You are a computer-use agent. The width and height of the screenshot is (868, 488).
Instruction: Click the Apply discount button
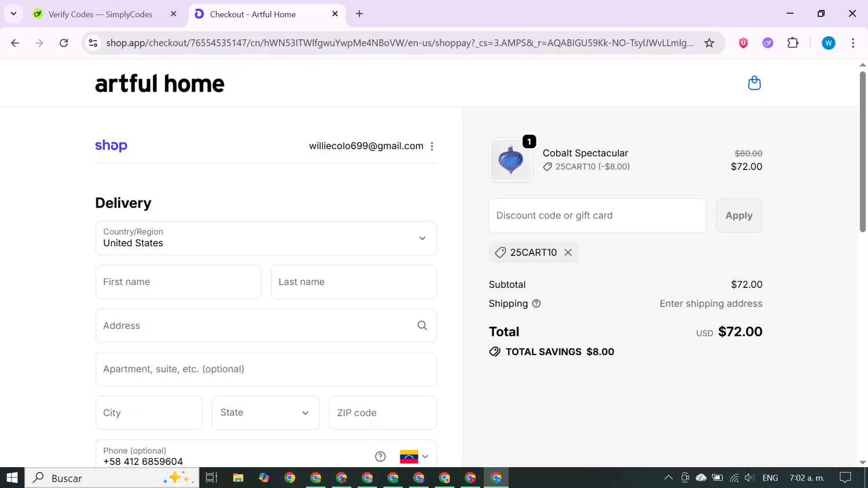[x=739, y=216]
